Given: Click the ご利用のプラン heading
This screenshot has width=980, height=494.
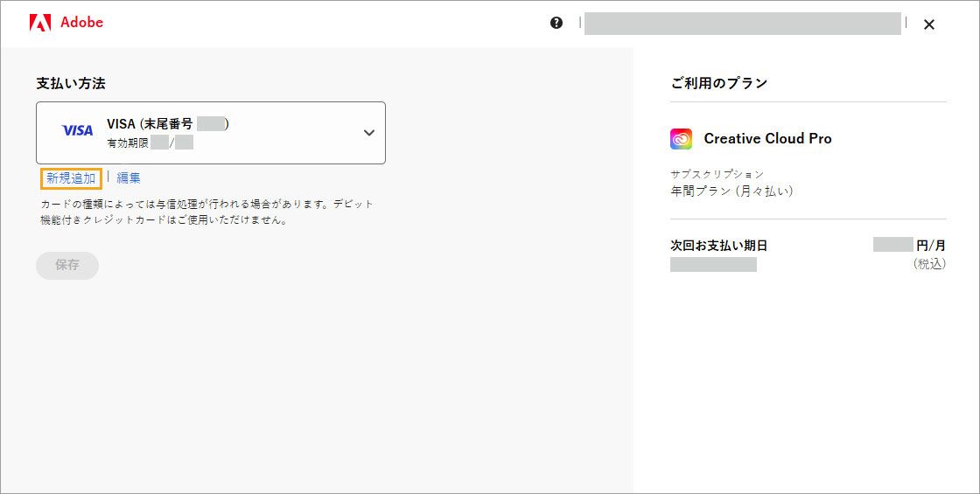Looking at the screenshot, I should [x=719, y=83].
